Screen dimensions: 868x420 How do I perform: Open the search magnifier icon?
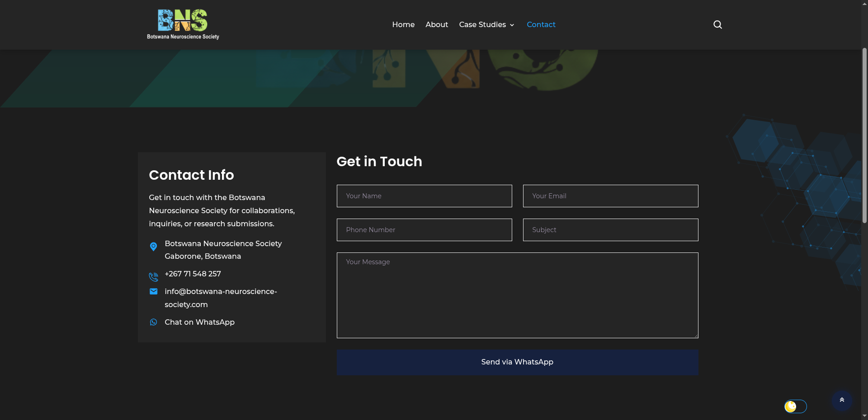click(x=717, y=24)
